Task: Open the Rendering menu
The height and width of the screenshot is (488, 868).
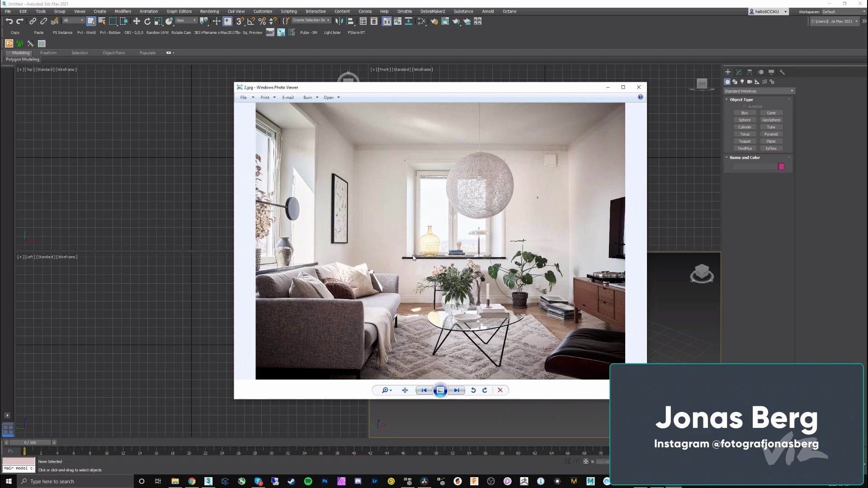Action: click(x=209, y=11)
